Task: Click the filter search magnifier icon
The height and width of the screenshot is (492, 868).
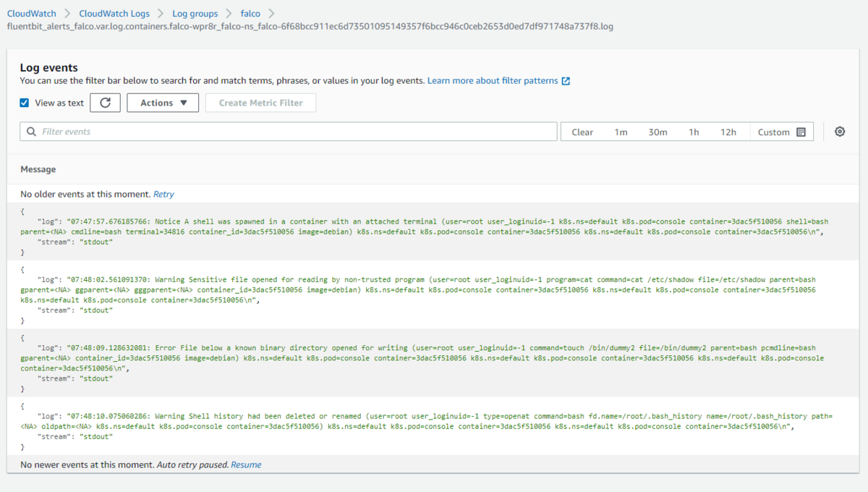Action: (x=32, y=132)
